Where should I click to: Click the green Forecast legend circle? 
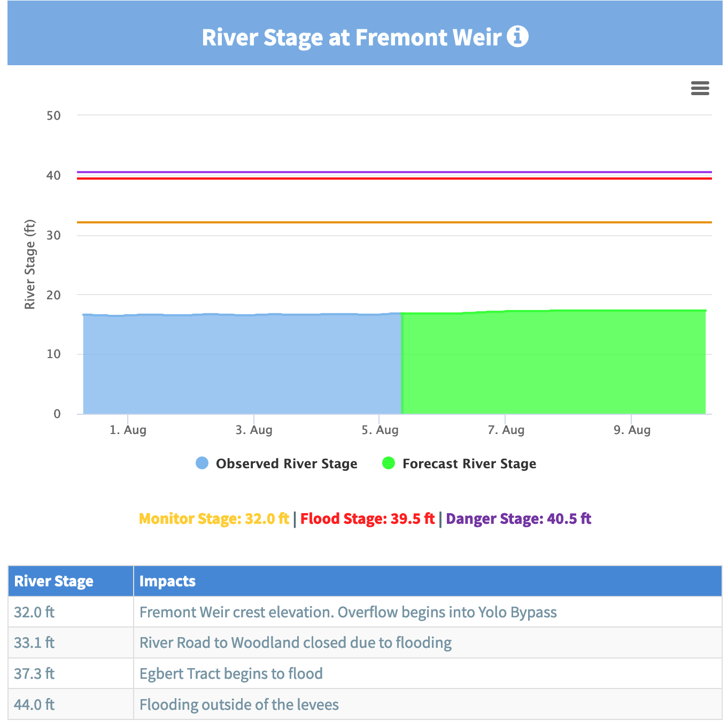(x=389, y=463)
